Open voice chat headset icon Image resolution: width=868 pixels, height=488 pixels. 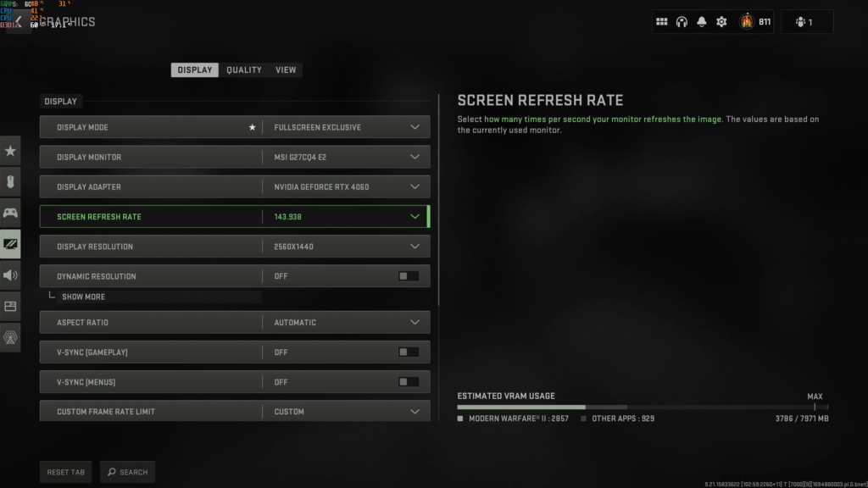[682, 21]
